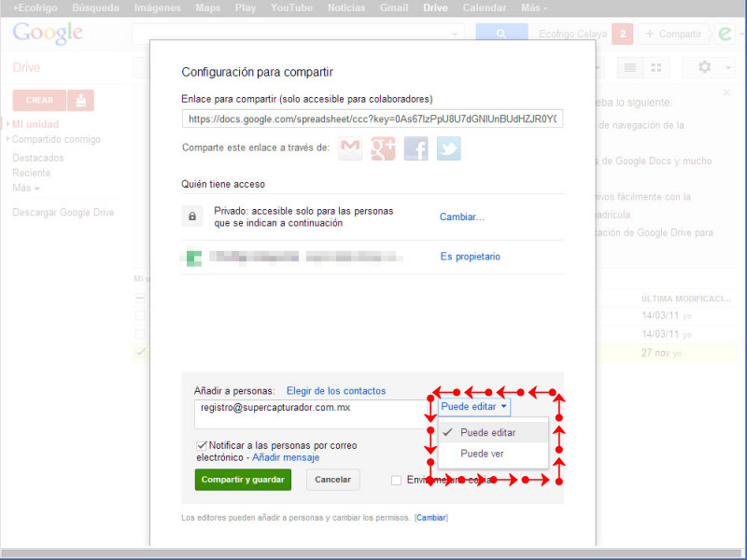Screen dimensions: 747x560
Task: Click Elegir de los contactos link
Action: 336,391
